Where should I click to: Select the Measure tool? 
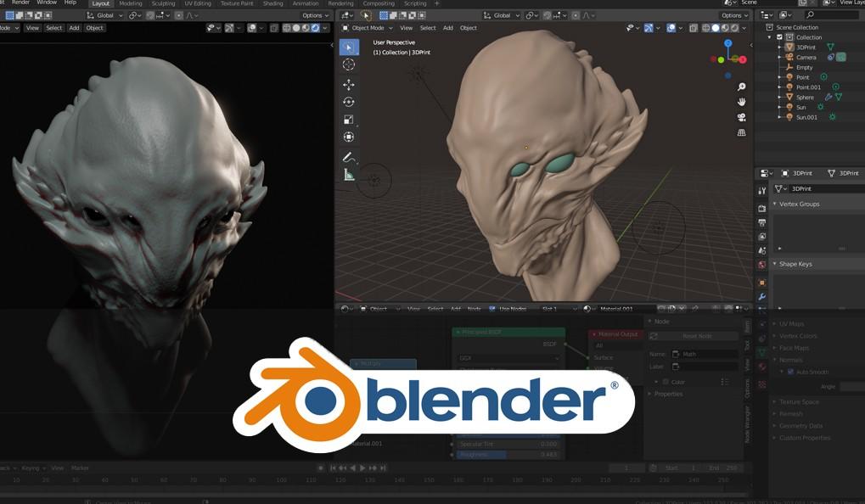click(x=349, y=175)
